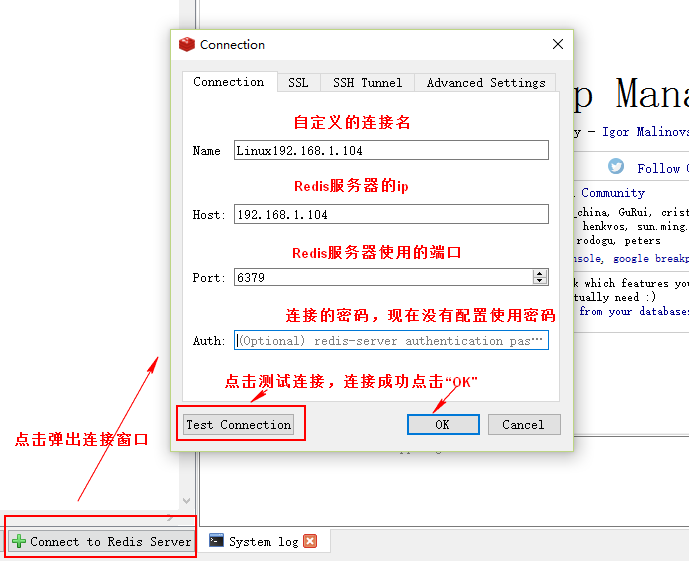Cancel the Connection dialog
The height and width of the screenshot is (561, 689).
coord(524,424)
